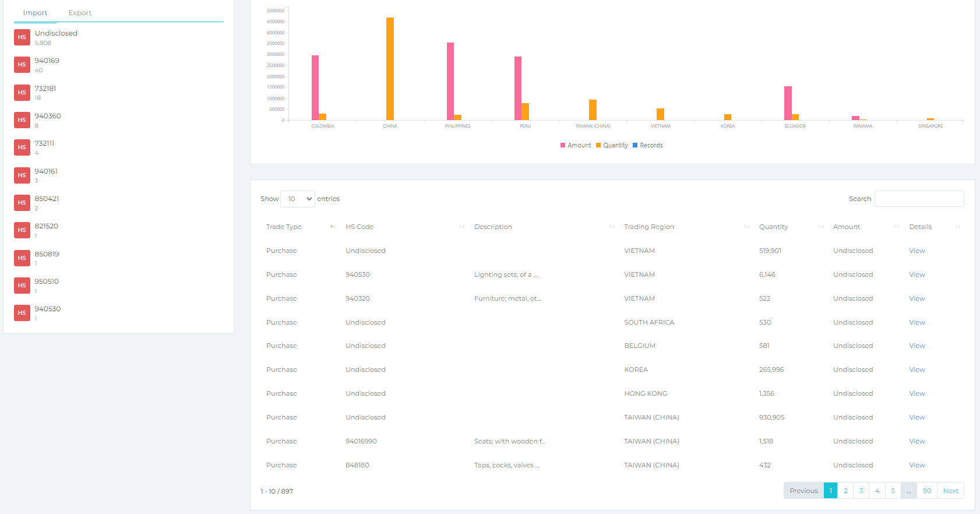Viewport: 980px width, 514px height.
Task: Sort table by Trade Type column arrows
Action: click(x=333, y=227)
